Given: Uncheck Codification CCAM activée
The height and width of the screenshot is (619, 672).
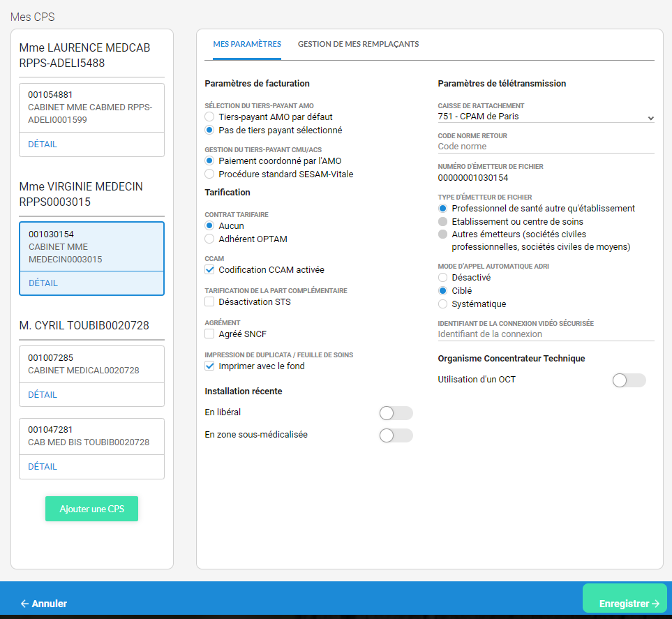Looking at the screenshot, I should (209, 269).
